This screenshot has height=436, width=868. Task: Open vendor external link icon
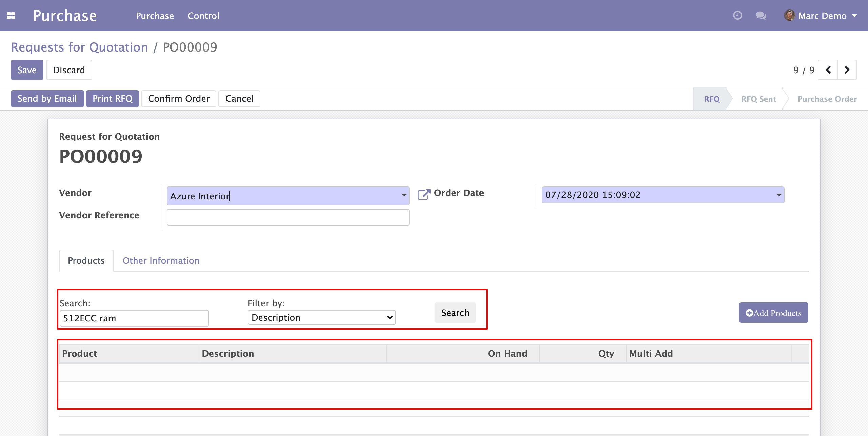(x=423, y=194)
